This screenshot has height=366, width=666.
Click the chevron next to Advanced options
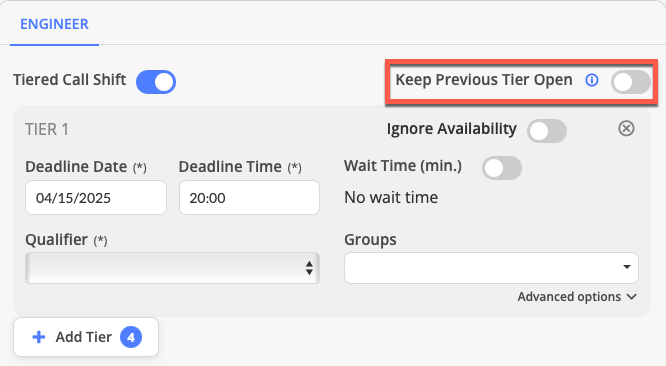[x=632, y=296]
